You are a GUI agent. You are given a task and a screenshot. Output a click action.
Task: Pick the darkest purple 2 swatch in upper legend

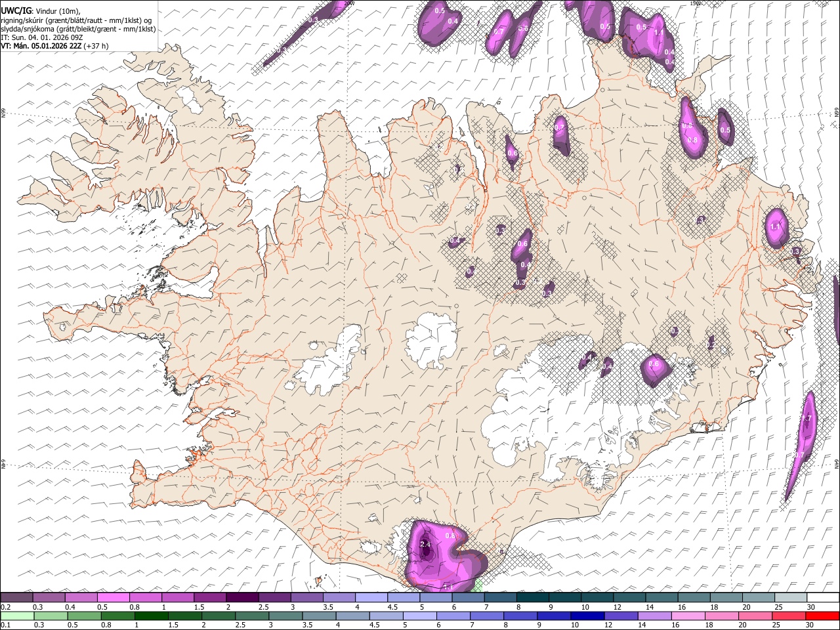click(242, 598)
